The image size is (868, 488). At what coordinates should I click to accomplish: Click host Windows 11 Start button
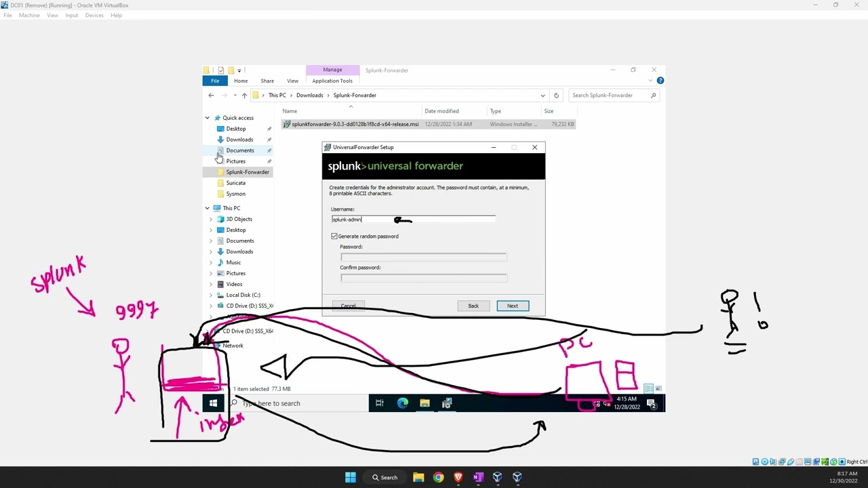click(351, 477)
